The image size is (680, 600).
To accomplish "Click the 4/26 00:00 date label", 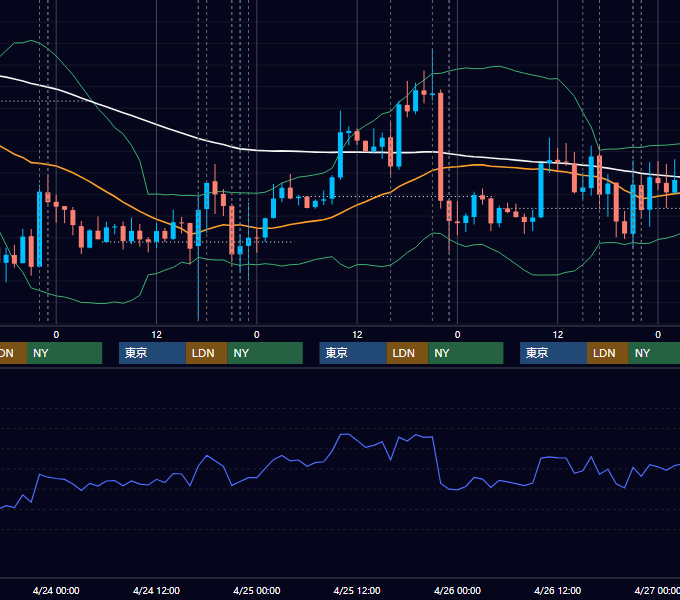I will pos(457,590).
